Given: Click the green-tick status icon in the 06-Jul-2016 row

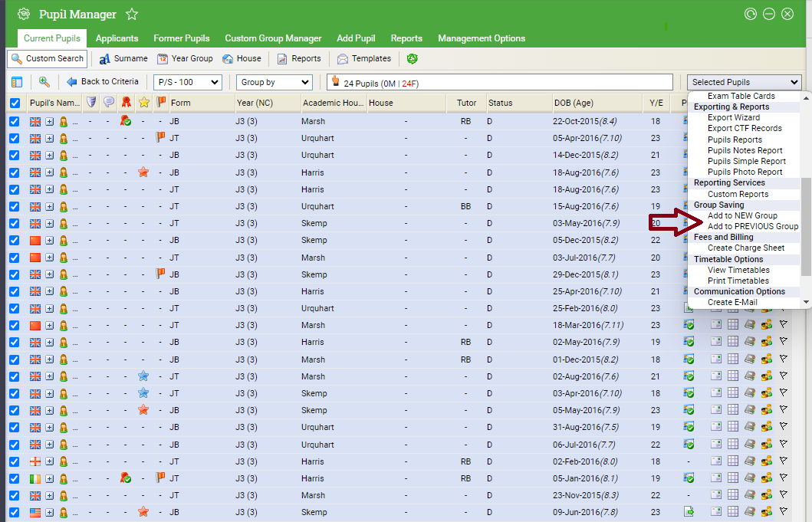Looking at the screenshot, I should coord(689,445).
